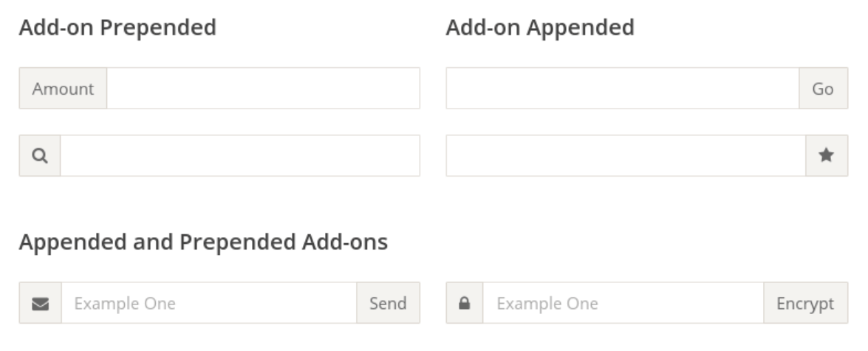The width and height of the screenshot is (868, 351).
Task: Click the Add-on Prepended heading
Action: (117, 28)
